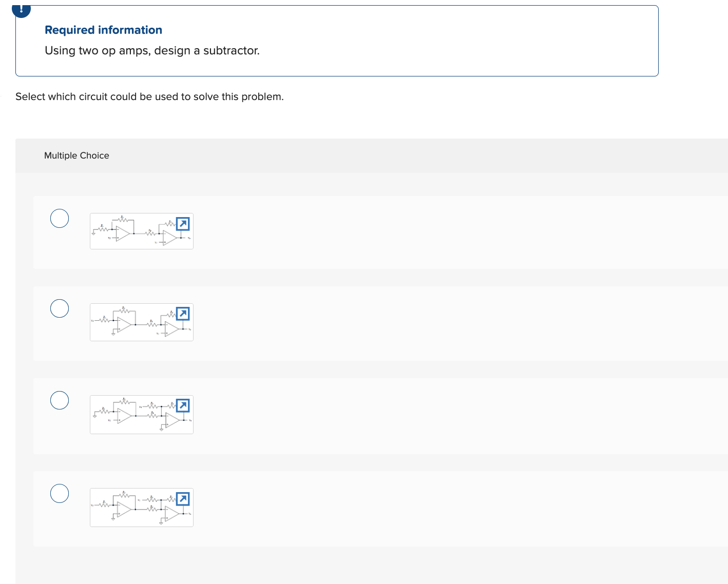Enlarge the first circuit diagram via expand icon

[x=183, y=223]
